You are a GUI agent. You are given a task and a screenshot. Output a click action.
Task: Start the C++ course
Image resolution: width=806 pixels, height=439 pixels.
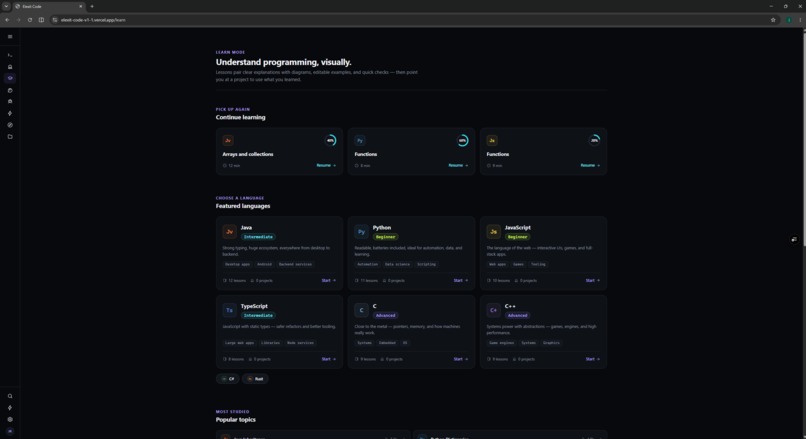click(593, 359)
